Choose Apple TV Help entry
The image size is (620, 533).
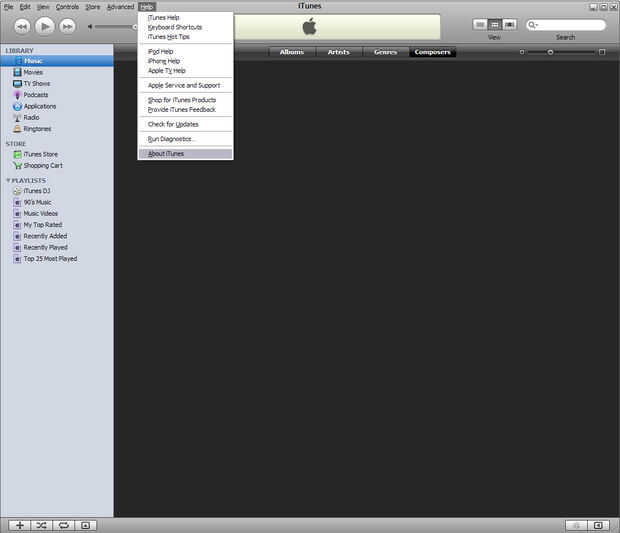(185, 71)
